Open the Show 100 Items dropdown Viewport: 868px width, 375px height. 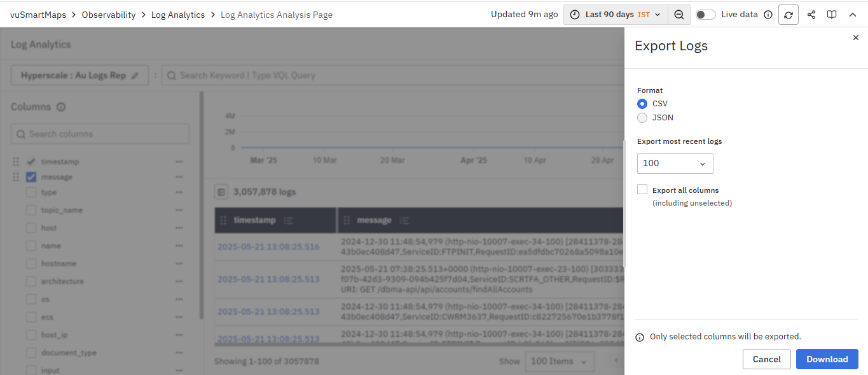point(559,361)
